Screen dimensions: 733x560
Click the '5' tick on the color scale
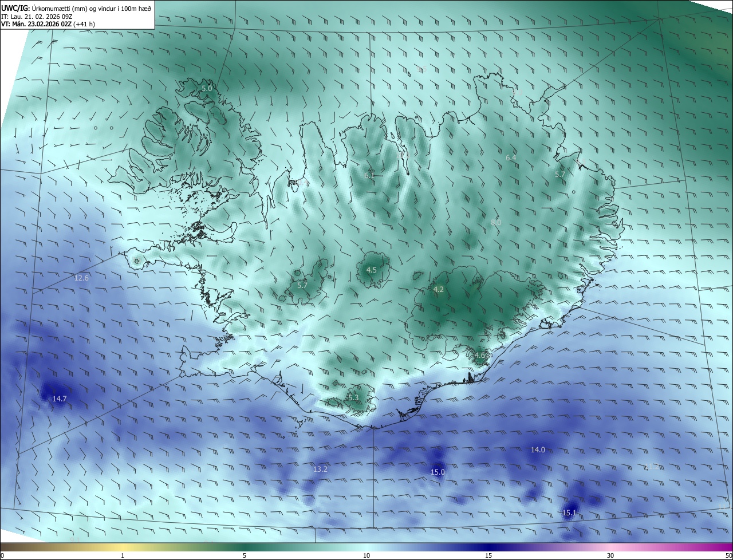(245, 555)
